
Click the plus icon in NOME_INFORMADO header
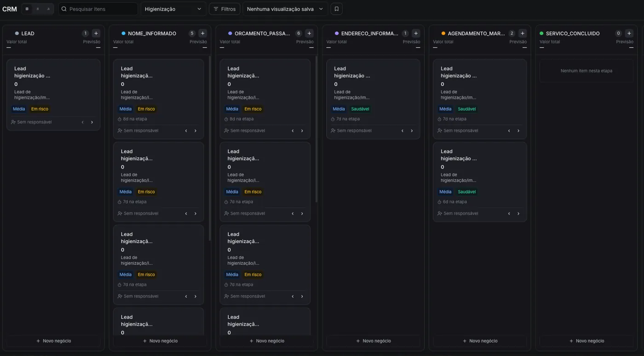pos(202,33)
